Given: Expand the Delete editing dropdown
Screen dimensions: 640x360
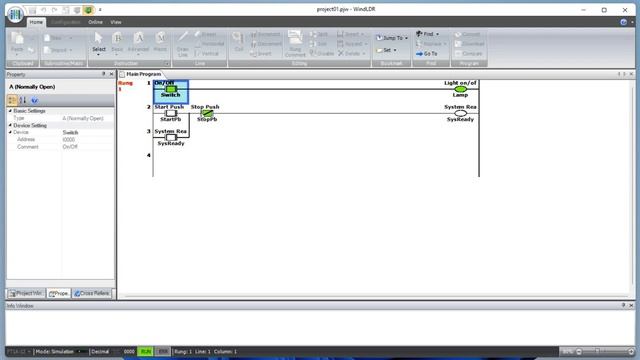Looking at the screenshot, I should tap(351, 53).
